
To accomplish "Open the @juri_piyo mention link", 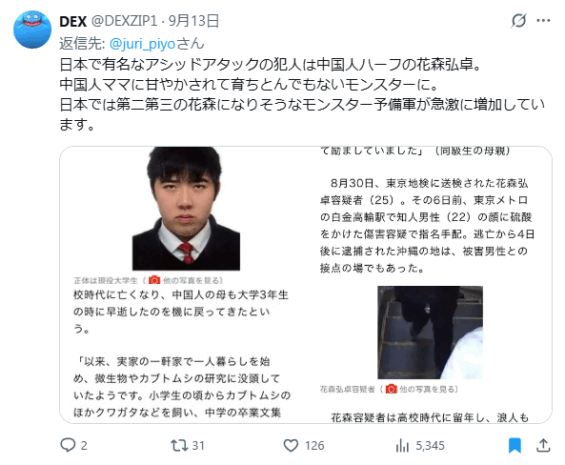I will [142, 44].
